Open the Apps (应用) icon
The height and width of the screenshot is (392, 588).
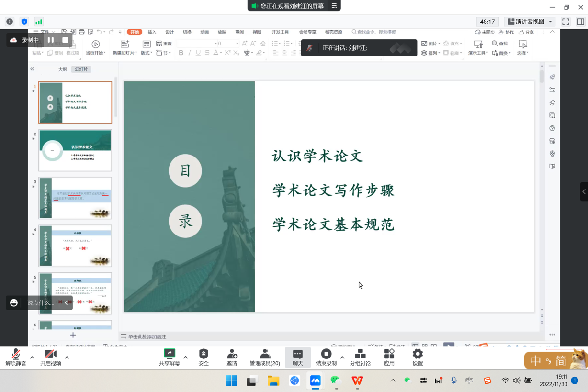[389, 357]
